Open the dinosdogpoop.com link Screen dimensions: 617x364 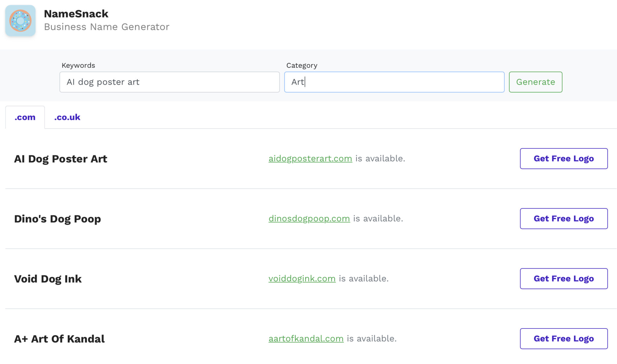pyautogui.click(x=309, y=219)
